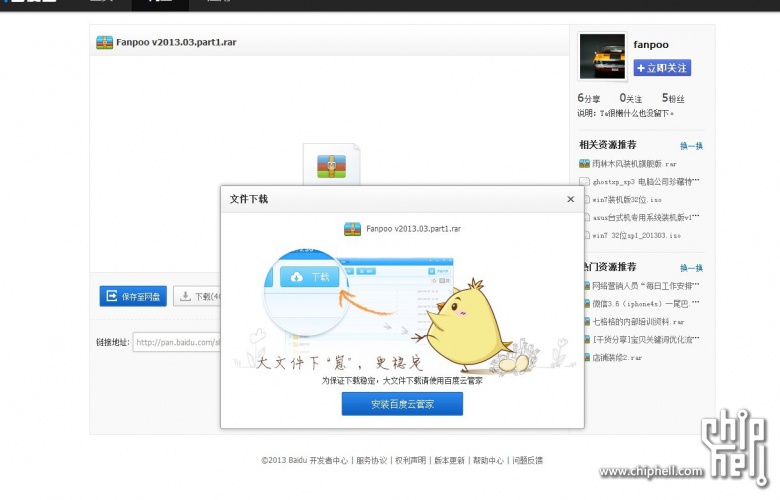This screenshot has height=500, width=780.
Task: Click the RAR archive icon in the page title
Action: [104, 42]
